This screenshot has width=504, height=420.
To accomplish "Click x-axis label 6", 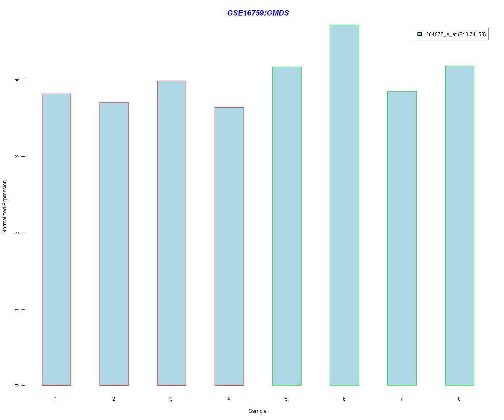I will click(344, 399).
